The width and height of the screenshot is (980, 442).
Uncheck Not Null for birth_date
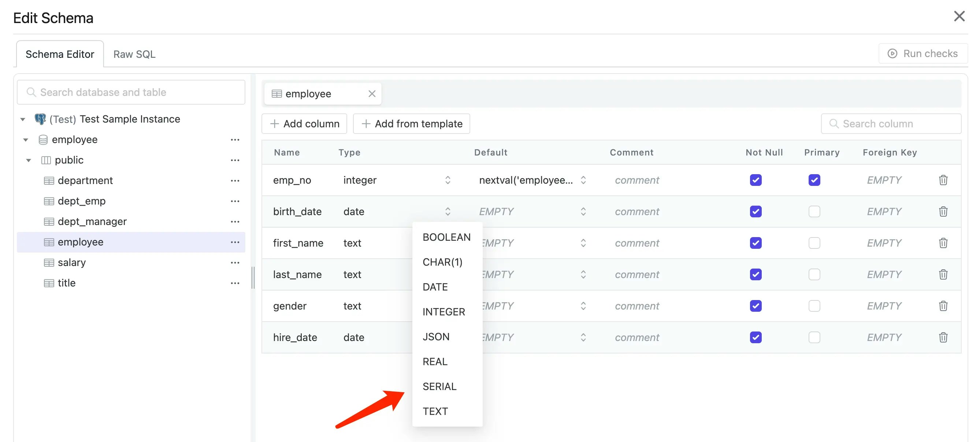click(x=756, y=211)
